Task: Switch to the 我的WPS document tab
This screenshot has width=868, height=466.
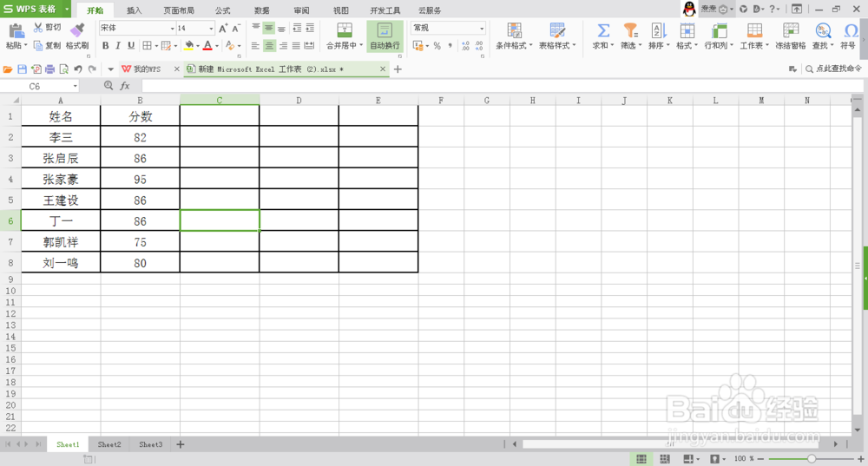Action: [x=147, y=69]
